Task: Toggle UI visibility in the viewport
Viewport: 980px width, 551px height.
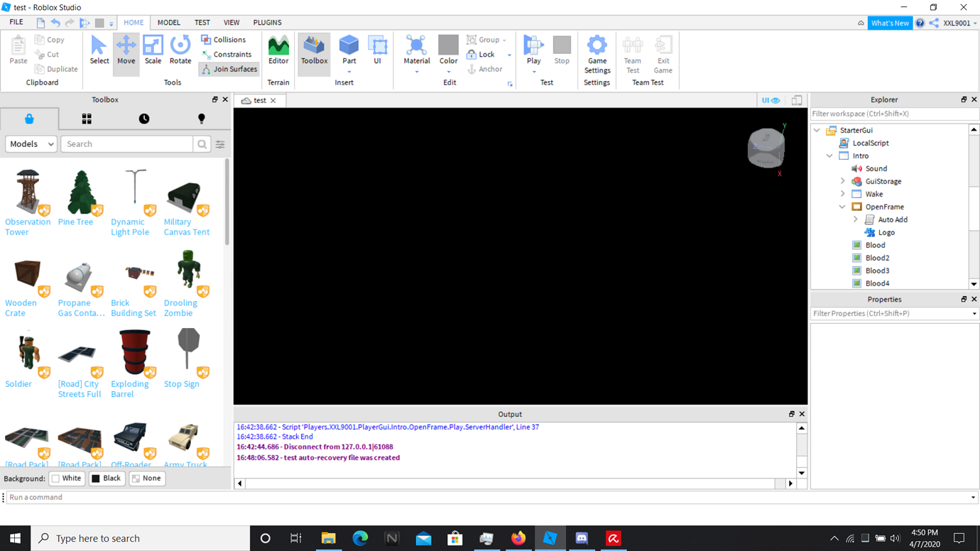Action: tap(770, 100)
